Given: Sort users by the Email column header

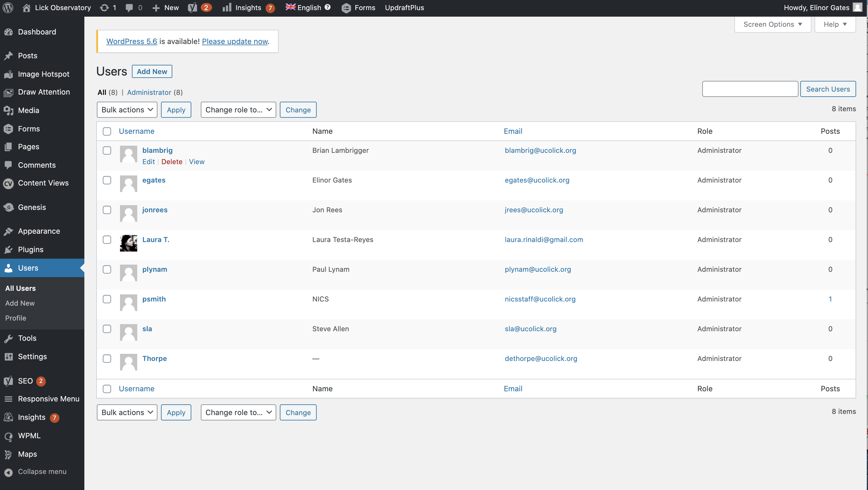Looking at the screenshot, I should [513, 131].
